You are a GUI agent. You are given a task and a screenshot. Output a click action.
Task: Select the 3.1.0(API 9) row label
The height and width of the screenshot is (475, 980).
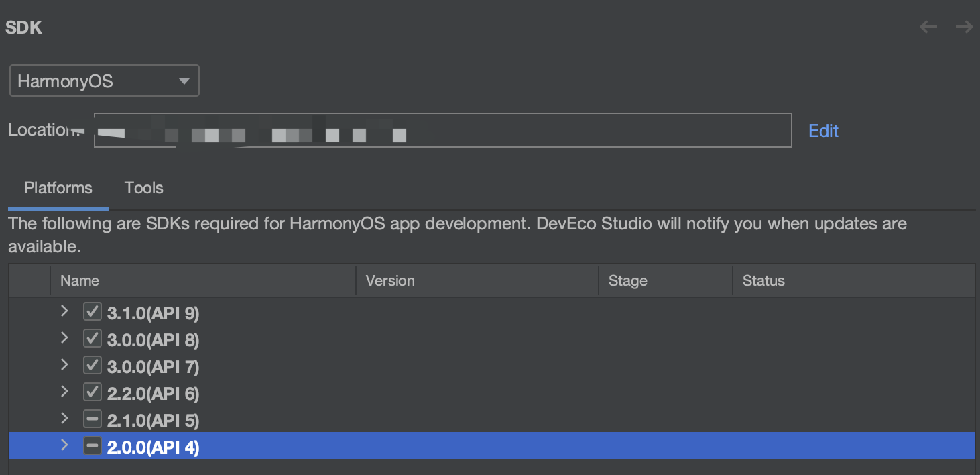point(154,313)
